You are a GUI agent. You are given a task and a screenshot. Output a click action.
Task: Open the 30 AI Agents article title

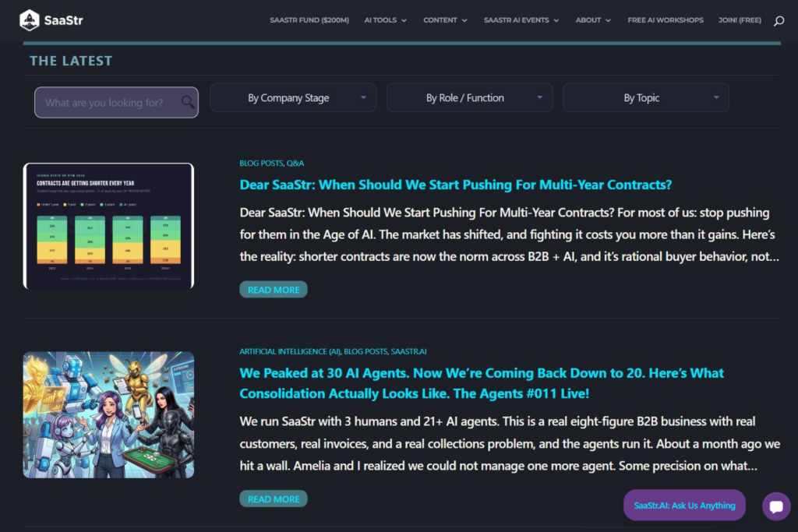tap(482, 383)
